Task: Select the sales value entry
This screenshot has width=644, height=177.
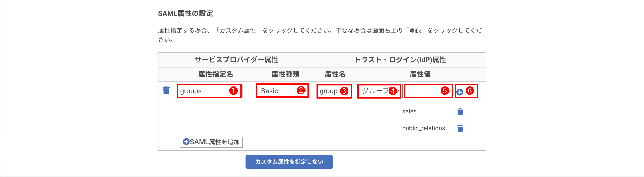Action: click(409, 111)
